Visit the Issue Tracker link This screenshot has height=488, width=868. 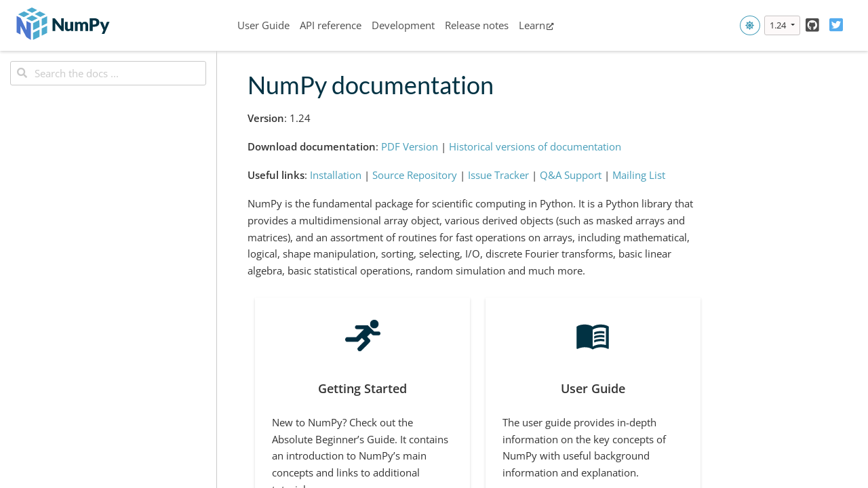[498, 175]
